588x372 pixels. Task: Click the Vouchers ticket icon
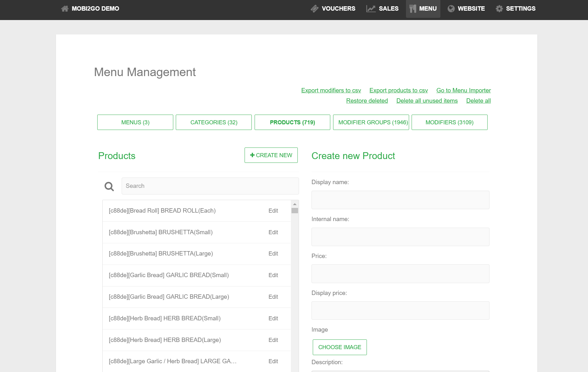point(314,8)
